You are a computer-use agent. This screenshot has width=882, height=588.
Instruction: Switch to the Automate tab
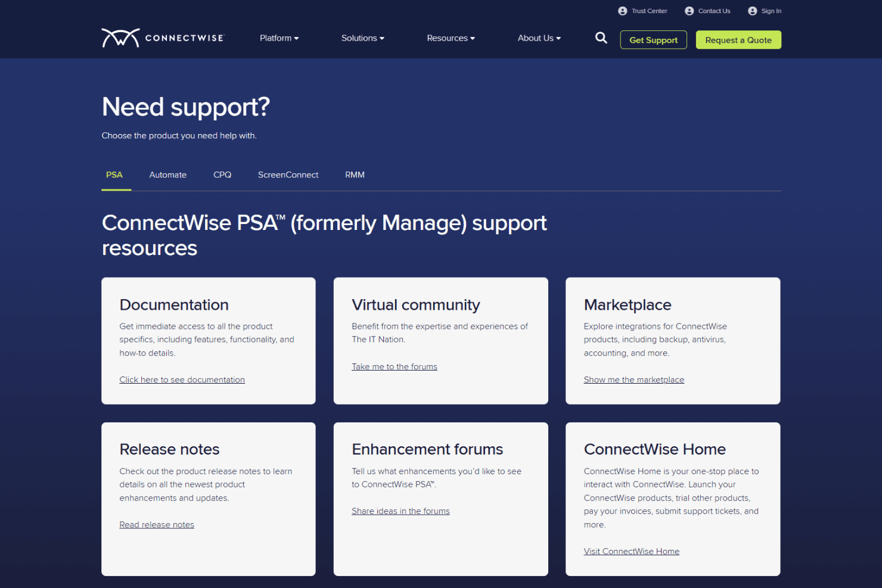click(168, 175)
